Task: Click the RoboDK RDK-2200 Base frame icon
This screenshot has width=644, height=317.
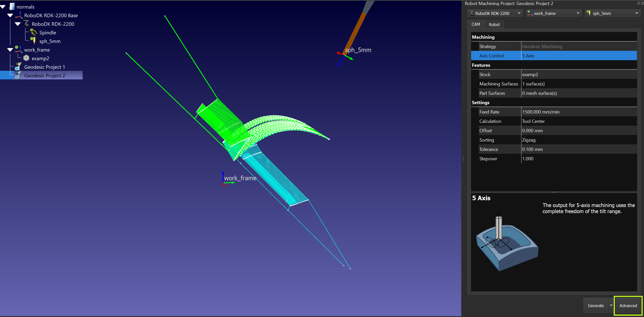Action: tap(18, 15)
